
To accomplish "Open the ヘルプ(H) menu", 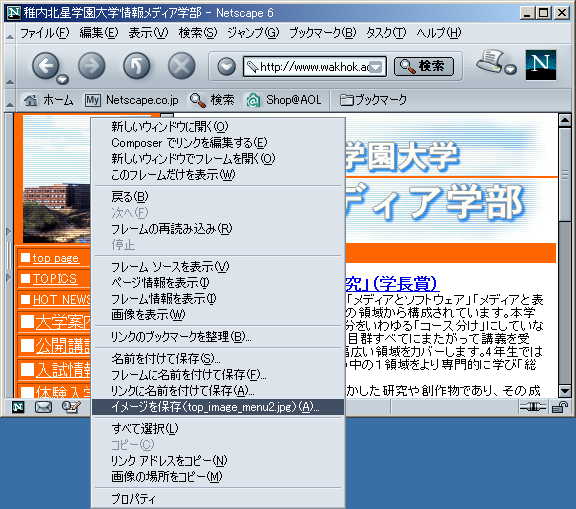I will 439,33.
